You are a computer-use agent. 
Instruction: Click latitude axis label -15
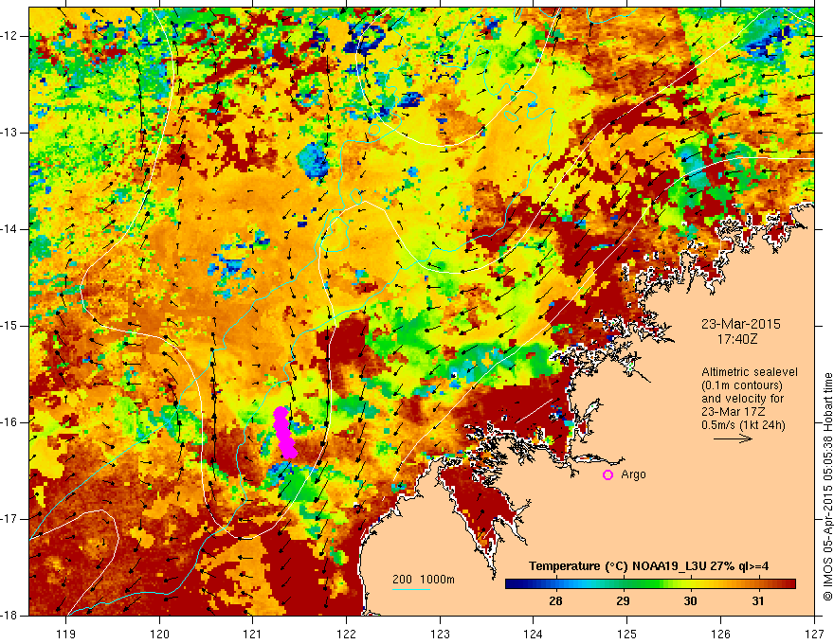pos(9,326)
